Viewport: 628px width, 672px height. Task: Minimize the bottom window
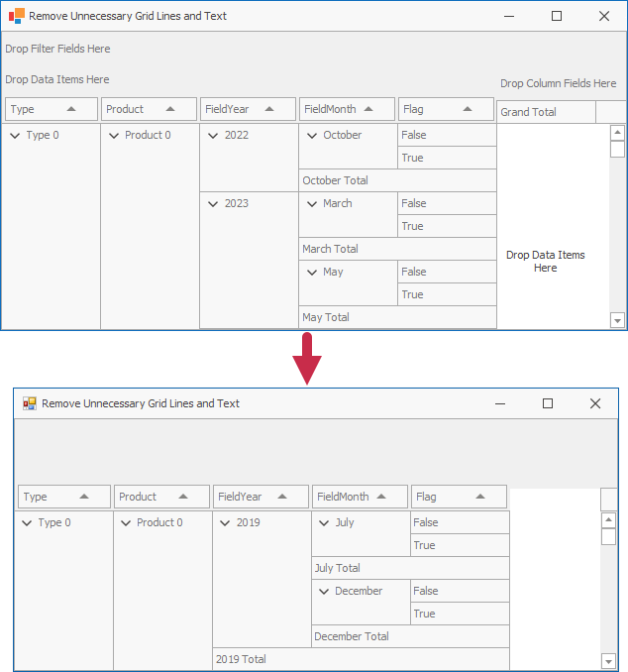point(500,403)
